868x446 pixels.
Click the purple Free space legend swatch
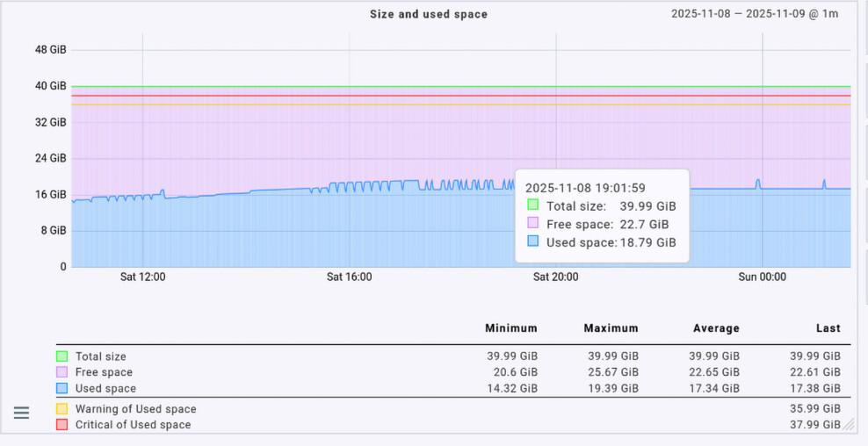[x=61, y=372]
